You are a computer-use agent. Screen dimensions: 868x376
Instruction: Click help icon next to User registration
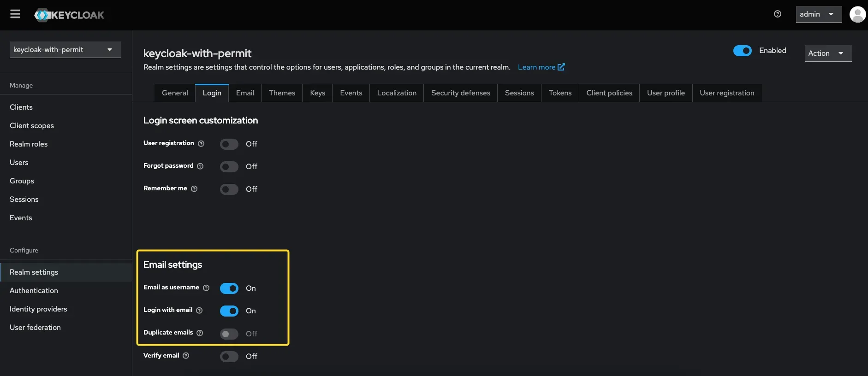pos(201,144)
